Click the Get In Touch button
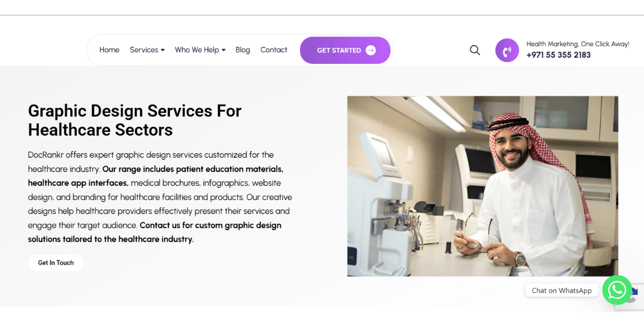Image resolution: width=644 pixels, height=322 pixels. click(x=56, y=263)
